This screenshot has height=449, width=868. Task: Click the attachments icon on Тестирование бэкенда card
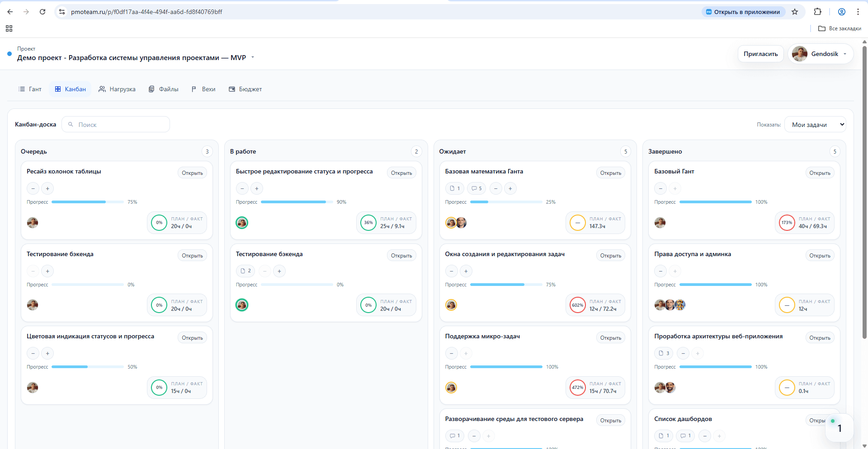point(245,271)
